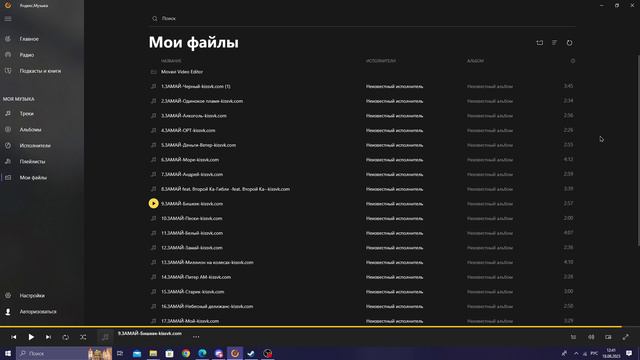Toggle shuffle mode in player bar
The width and height of the screenshot is (640, 360).
tap(83, 337)
